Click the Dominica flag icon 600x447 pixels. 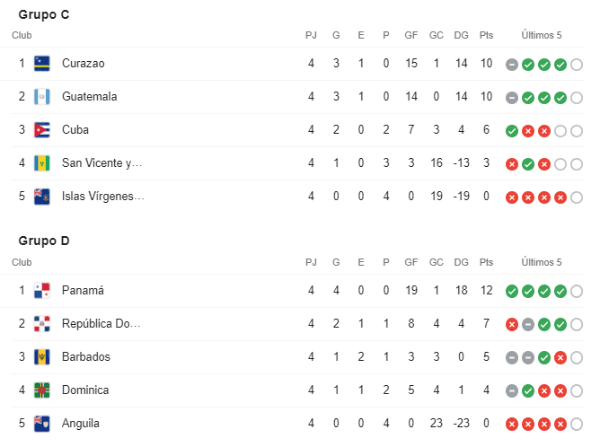[42, 390]
